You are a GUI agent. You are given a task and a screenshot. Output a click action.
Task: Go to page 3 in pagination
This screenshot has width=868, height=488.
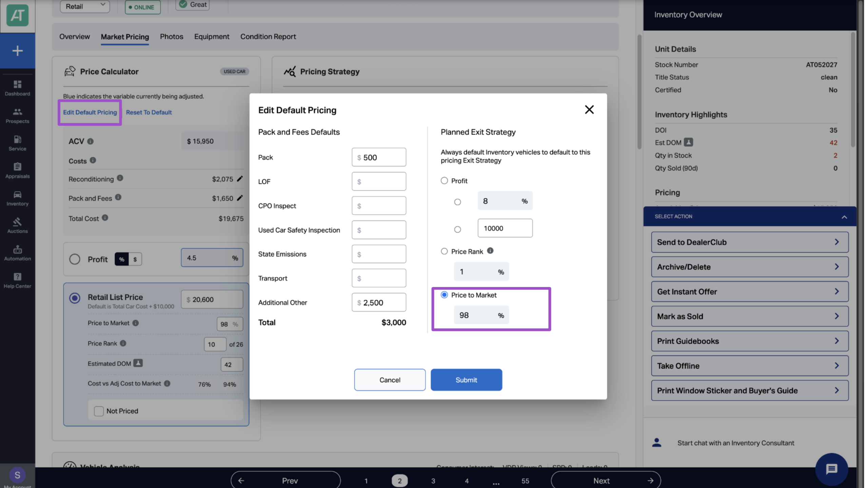pos(433,481)
